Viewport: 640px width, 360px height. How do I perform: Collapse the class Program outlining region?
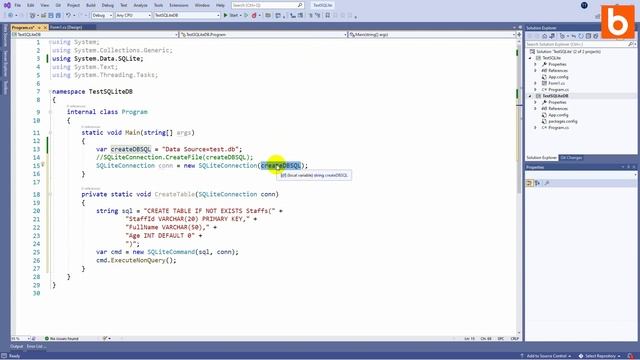pyautogui.click(x=50, y=112)
